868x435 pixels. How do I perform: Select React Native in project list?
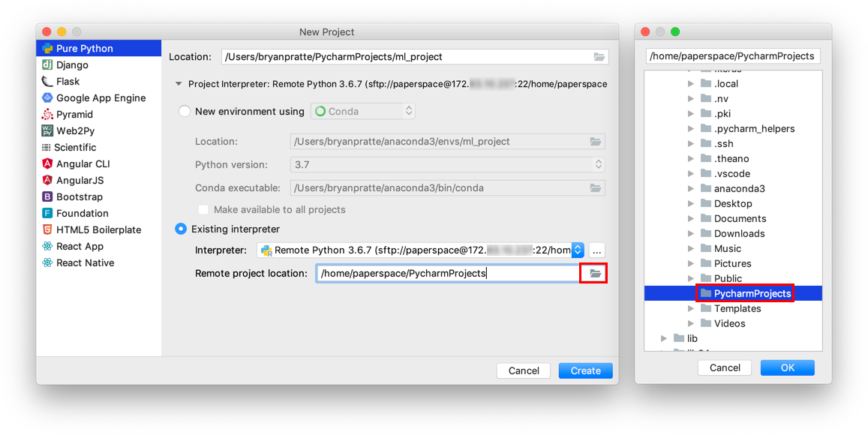(x=85, y=263)
